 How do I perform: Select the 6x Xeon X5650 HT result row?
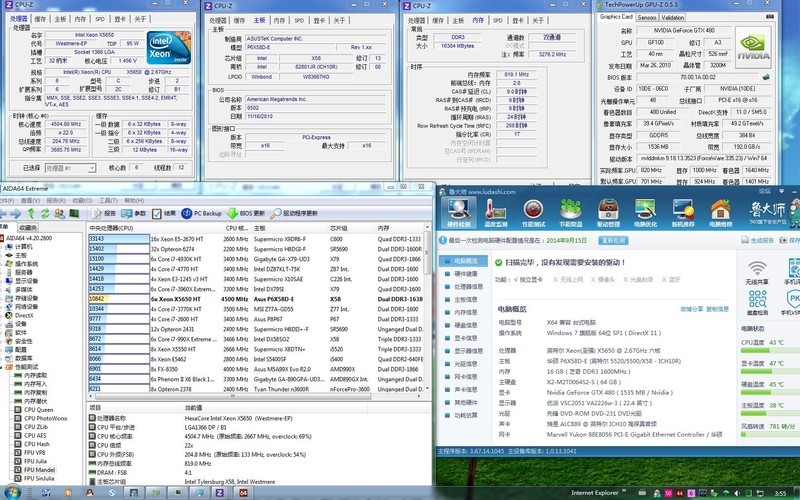[x=256, y=299]
